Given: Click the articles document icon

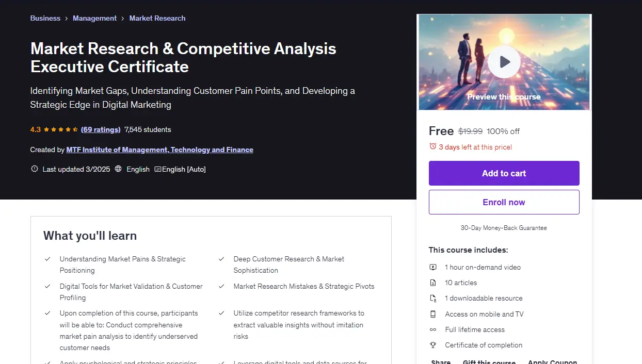Looking at the screenshot, I should coord(433,283).
